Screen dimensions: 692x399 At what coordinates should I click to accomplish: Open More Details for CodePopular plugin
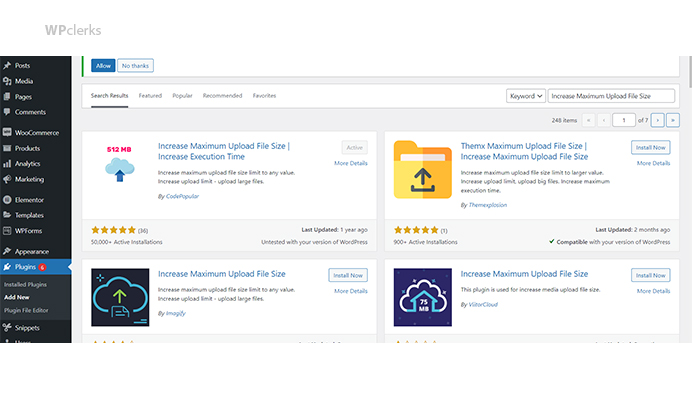[x=351, y=163]
